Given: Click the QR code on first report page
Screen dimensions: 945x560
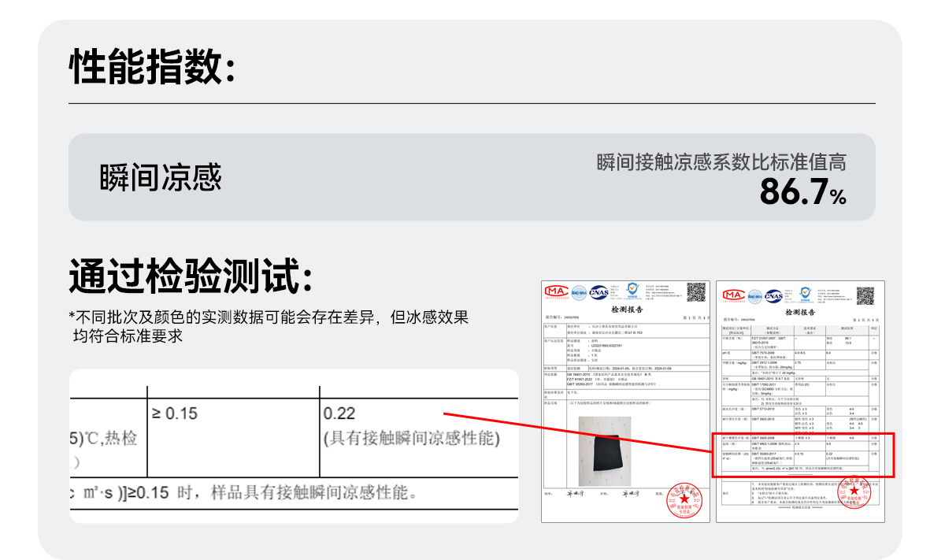Looking at the screenshot, I should pos(696,292).
